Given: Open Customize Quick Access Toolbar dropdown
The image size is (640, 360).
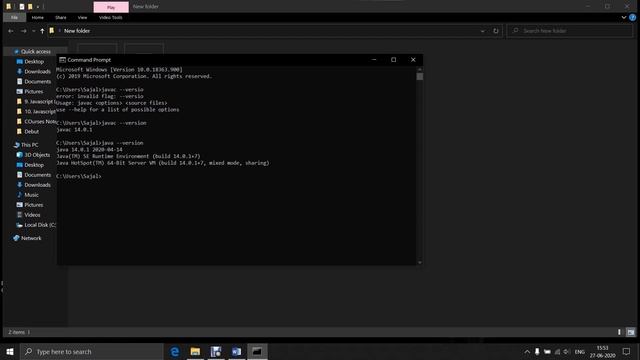Looking at the screenshot, I should tap(38, 7).
